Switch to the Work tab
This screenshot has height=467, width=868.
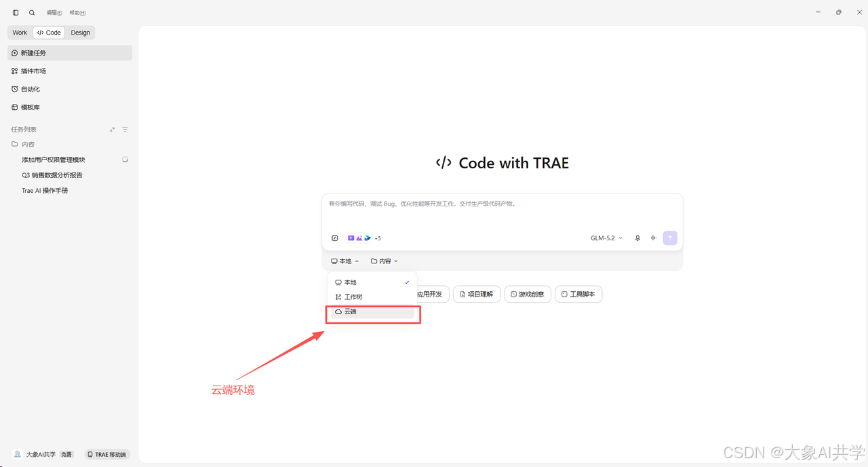20,33
